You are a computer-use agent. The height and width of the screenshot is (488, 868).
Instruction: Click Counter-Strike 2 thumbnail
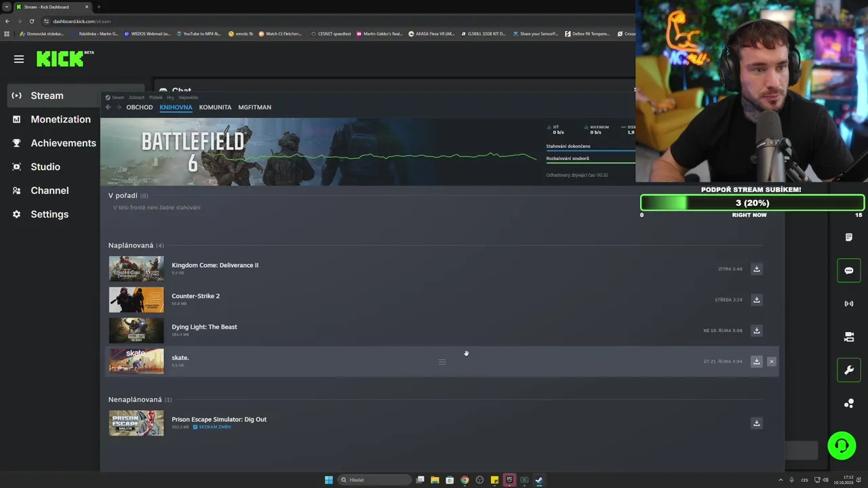coord(136,300)
